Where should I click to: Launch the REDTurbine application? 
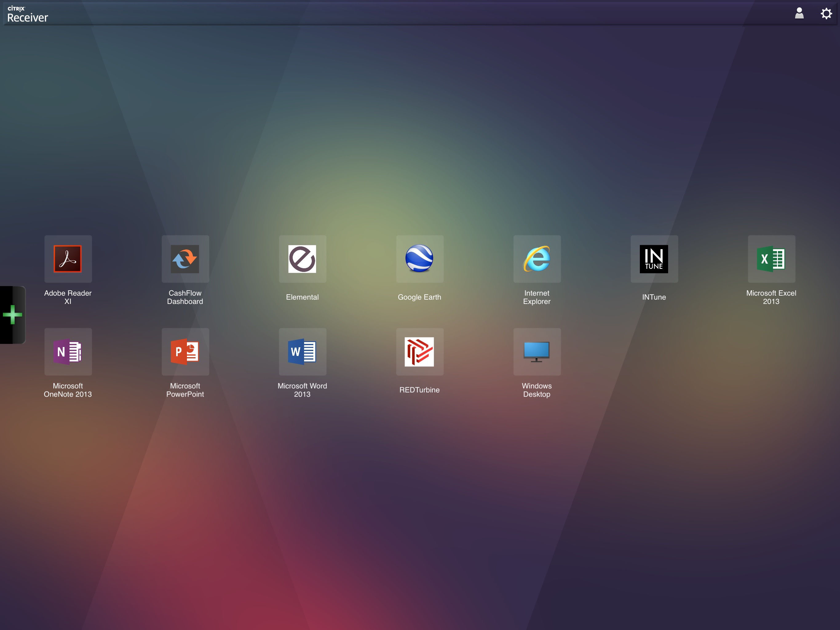(x=419, y=352)
